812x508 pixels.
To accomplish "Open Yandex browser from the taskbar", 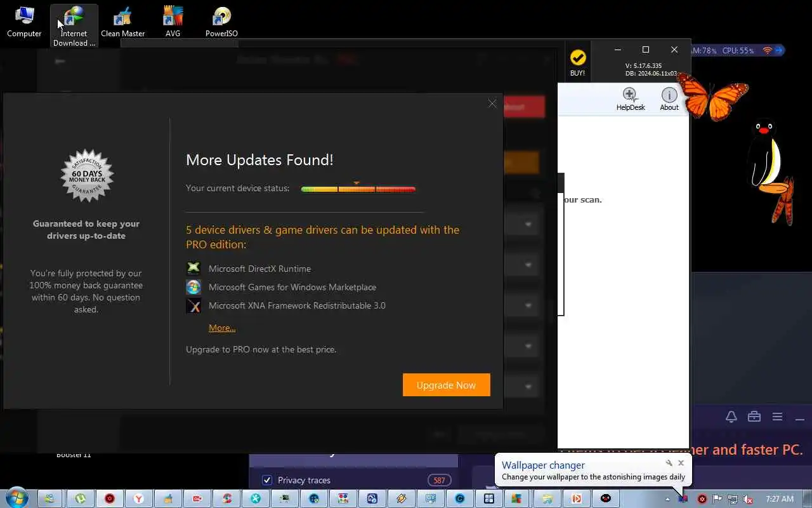I will click(138, 498).
